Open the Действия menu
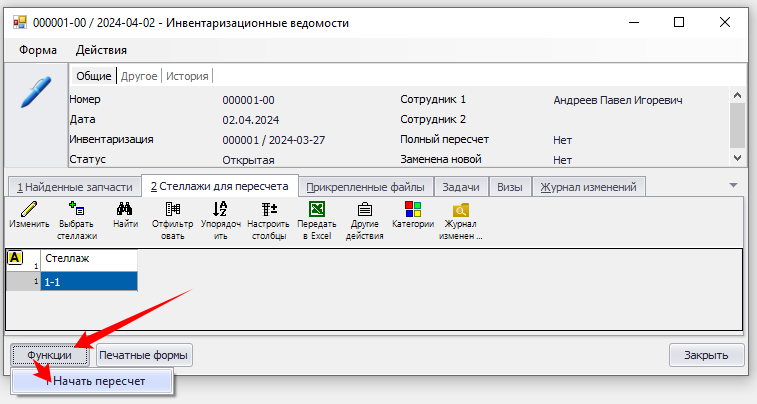757x404 pixels. coord(101,49)
